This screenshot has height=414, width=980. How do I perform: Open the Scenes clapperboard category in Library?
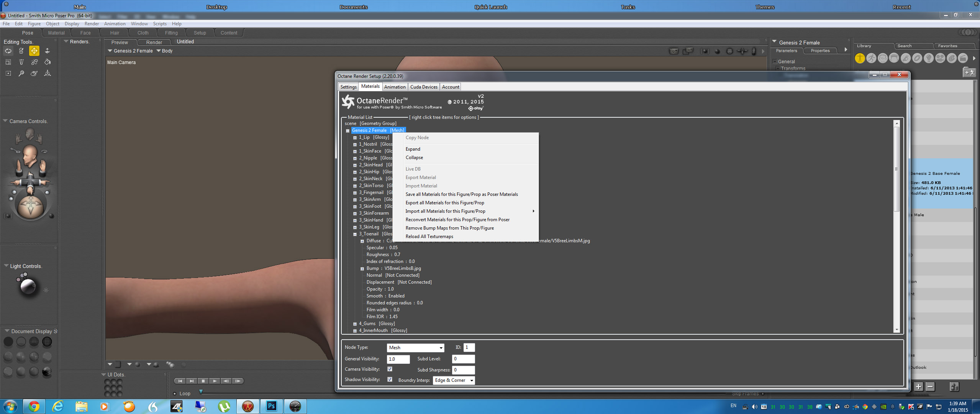(x=963, y=58)
